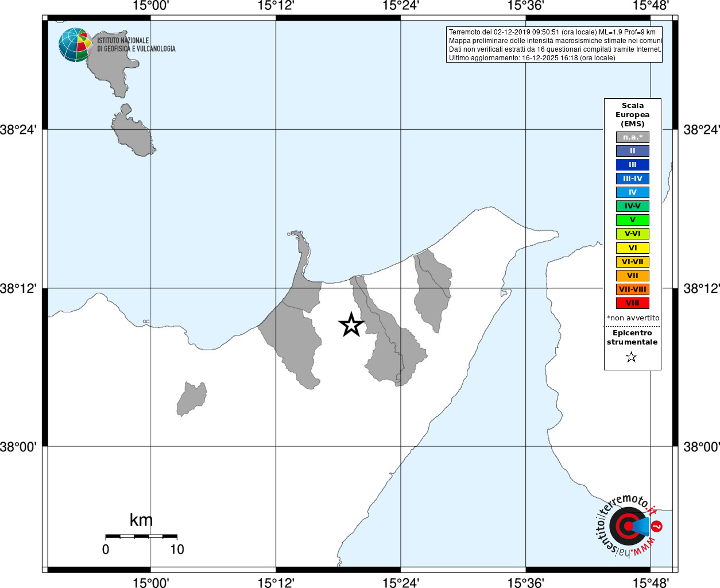
Task: Click the blue III legend swatch
Action: click(x=633, y=165)
